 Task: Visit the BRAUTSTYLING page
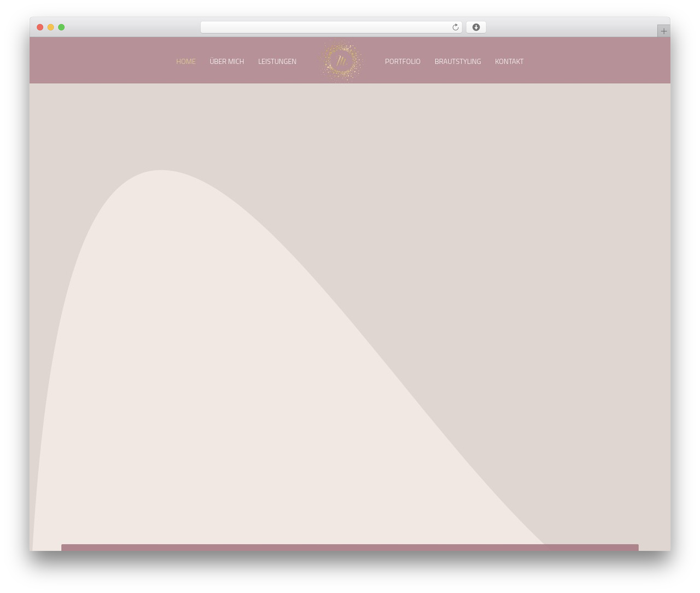458,61
